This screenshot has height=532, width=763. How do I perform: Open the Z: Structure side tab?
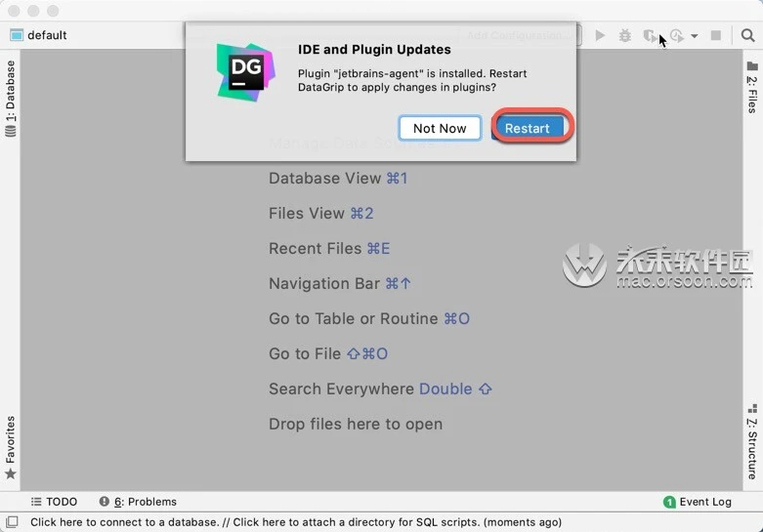click(752, 441)
